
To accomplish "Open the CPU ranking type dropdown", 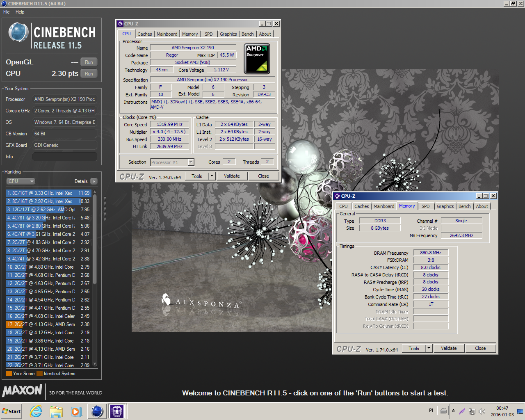I will [x=21, y=181].
